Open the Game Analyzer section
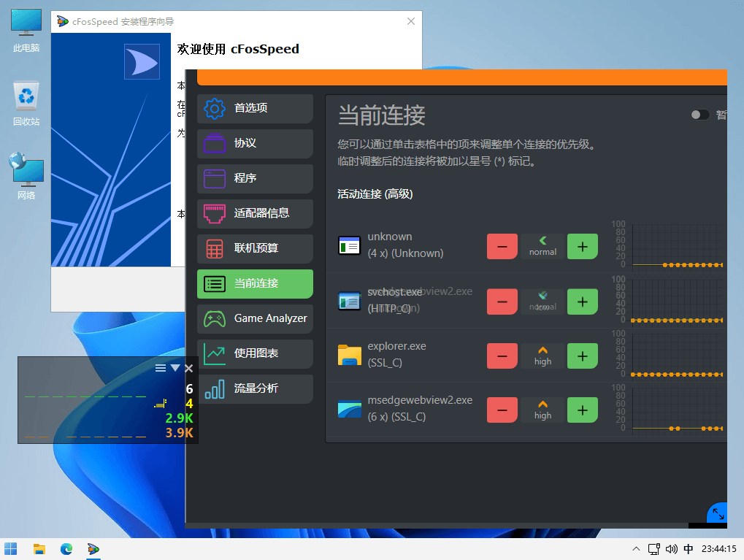Screen dimensions: 744x560 pyautogui.click(x=255, y=318)
